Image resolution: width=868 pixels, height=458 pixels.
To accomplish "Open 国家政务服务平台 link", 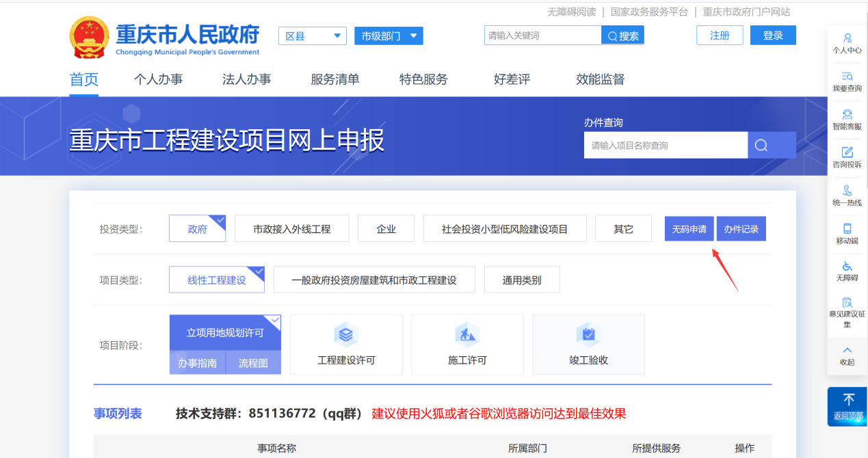I will coord(649,12).
